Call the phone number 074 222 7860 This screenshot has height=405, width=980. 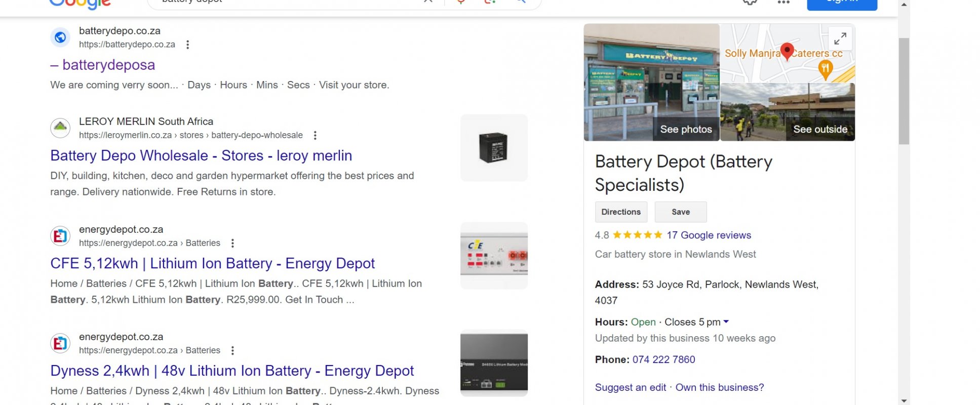tap(663, 359)
